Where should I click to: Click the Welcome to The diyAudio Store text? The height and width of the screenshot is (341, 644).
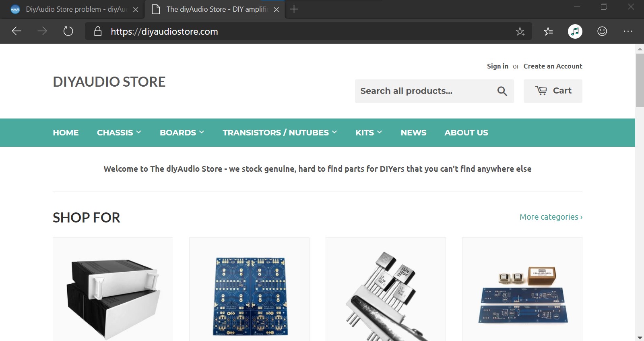click(318, 169)
